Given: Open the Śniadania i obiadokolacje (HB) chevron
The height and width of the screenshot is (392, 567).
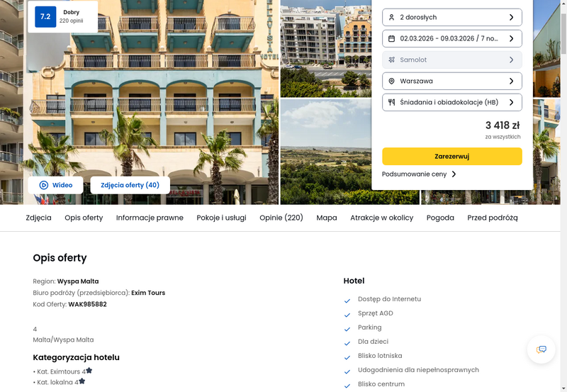Looking at the screenshot, I should click(x=511, y=102).
